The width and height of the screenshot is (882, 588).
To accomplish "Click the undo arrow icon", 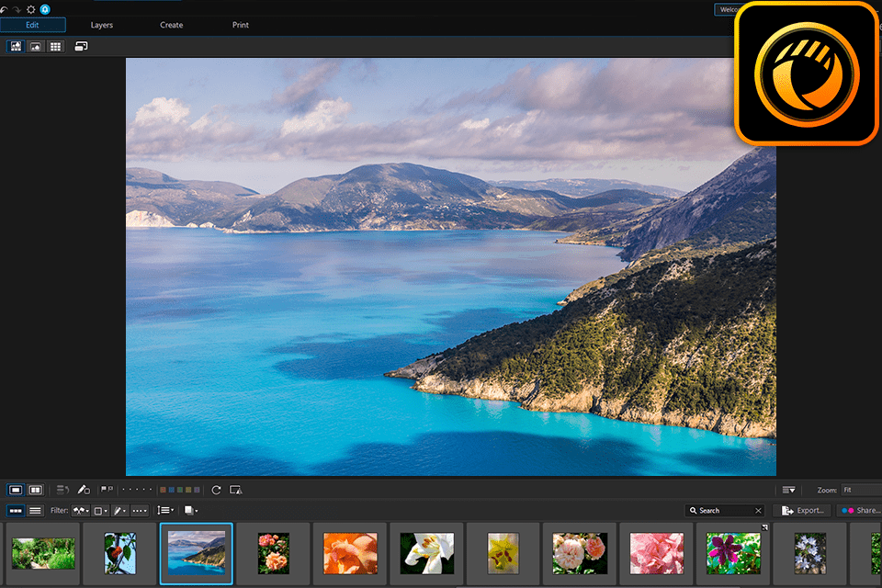I will tap(5, 8).
